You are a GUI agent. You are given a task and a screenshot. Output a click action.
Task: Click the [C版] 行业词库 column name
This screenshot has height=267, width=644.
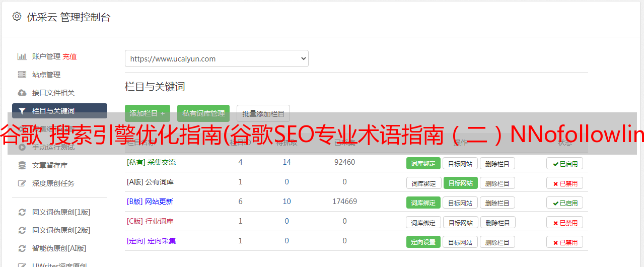(x=150, y=221)
